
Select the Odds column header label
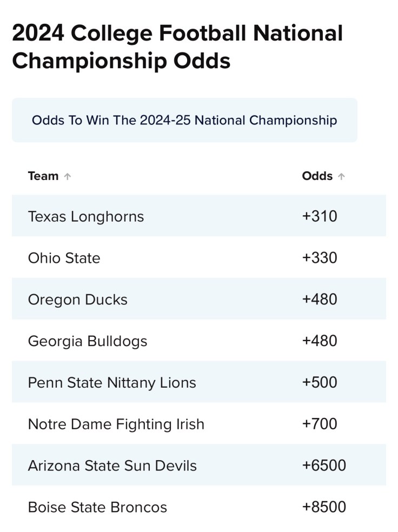[x=317, y=176]
